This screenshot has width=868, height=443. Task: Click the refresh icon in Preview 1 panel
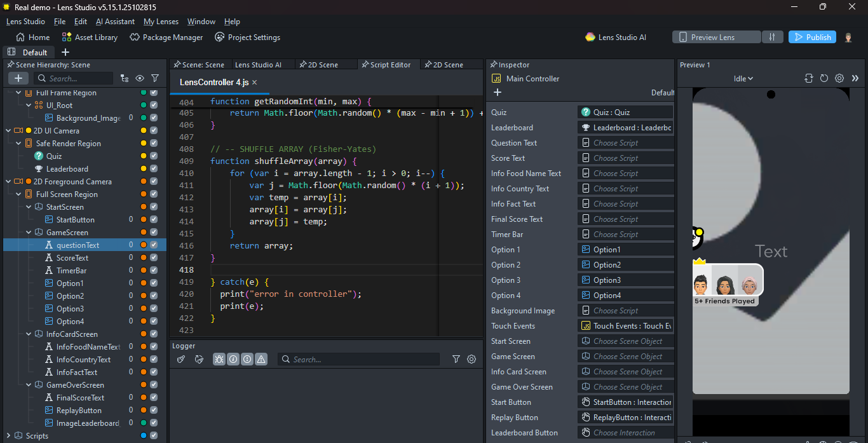pos(824,78)
